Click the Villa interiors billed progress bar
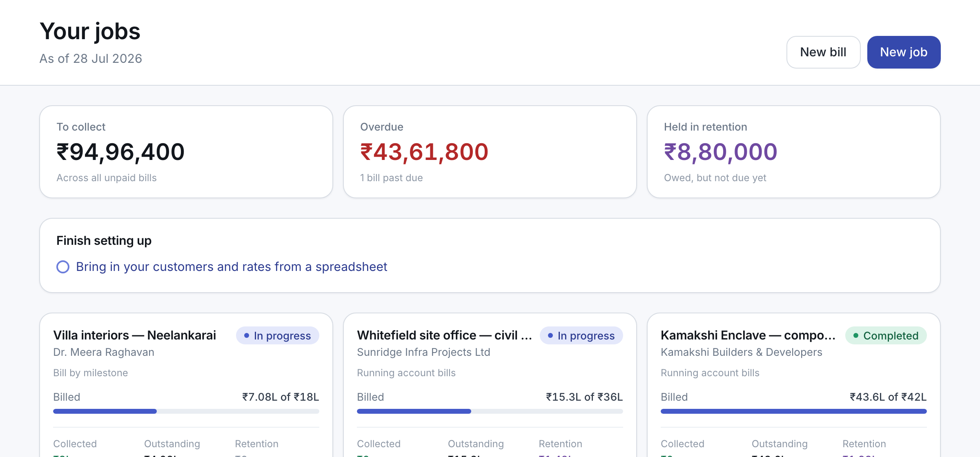This screenshot has width=980, height=457. pos(186,411)
